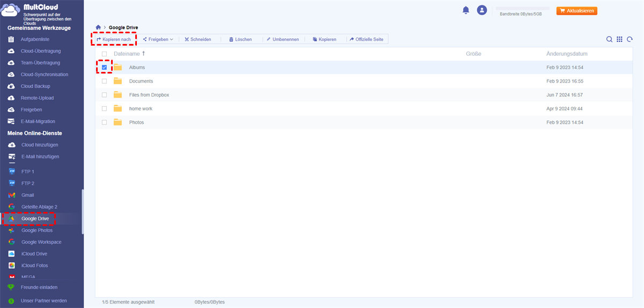The width and height of the screenshot is (644, 308).
Task: Check the home work folder checkbox
Action: [104, 108]
